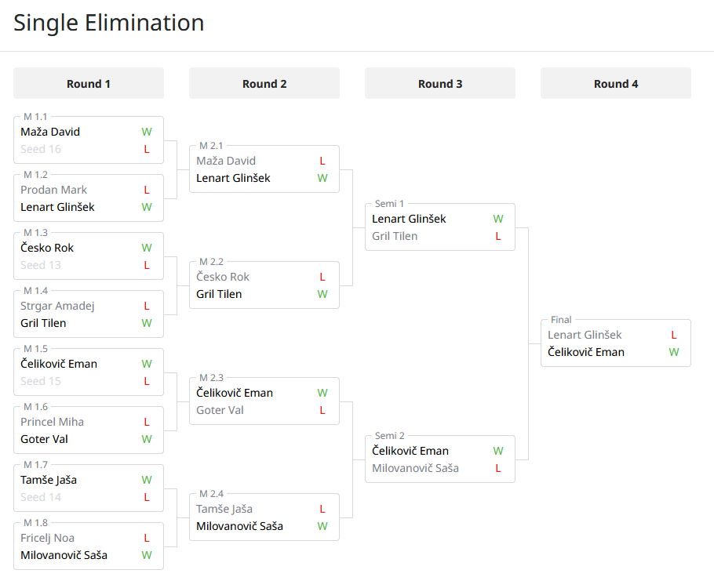The width and height of the screenshot is (714, 588).
Task: Click the Round 3 column header
Action: click(440, 84)
